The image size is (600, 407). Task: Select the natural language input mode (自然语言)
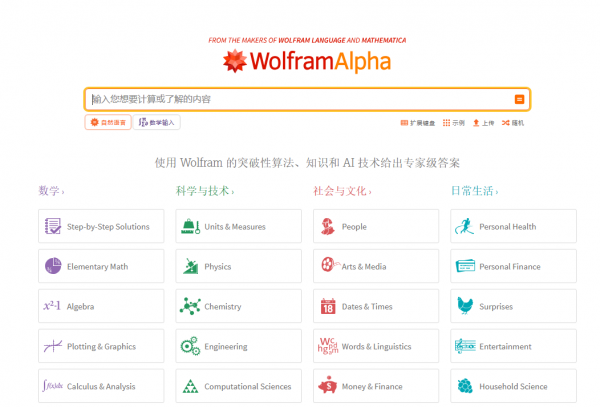tap(108, 122)
